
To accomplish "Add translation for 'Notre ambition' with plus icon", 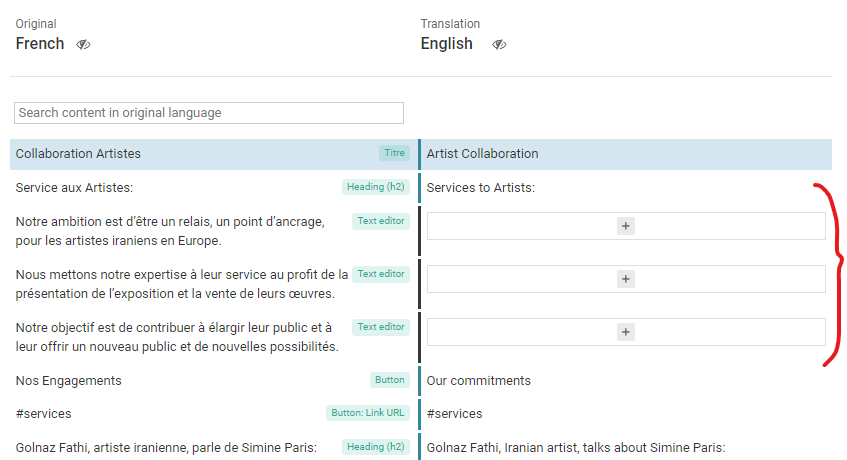I will click(626, 226).
